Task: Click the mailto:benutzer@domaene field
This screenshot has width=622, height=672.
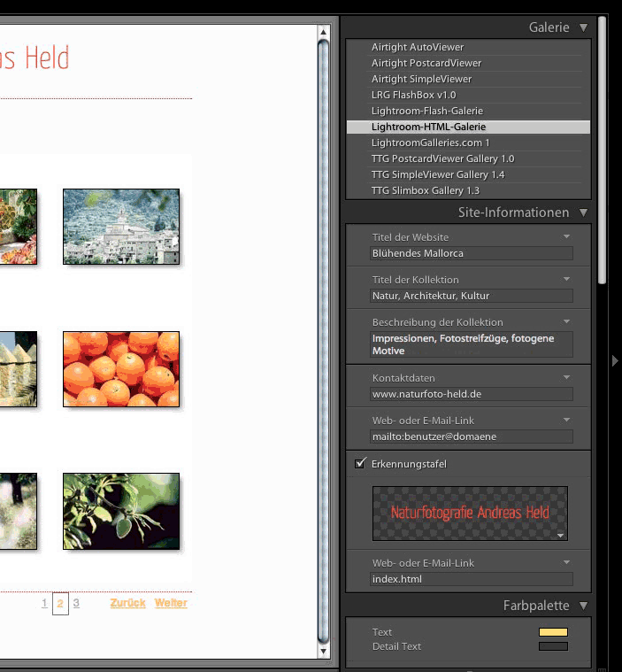Action: 472,436
